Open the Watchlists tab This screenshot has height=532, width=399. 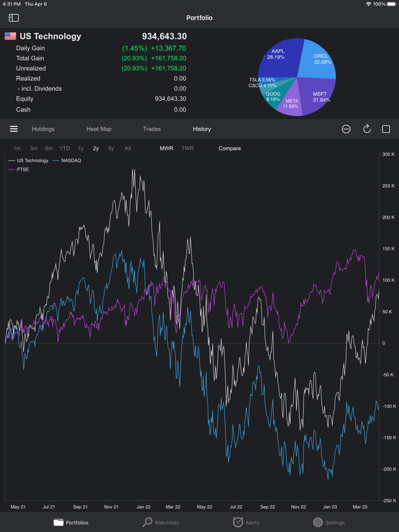tap(161, 522)
